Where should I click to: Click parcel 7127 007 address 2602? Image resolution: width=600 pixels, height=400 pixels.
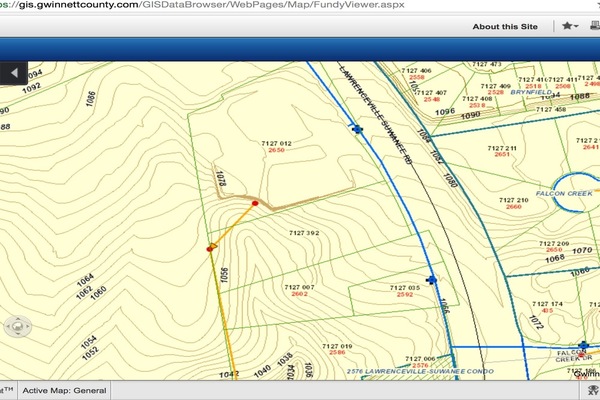pyautogui.click(x=298, y=295)
